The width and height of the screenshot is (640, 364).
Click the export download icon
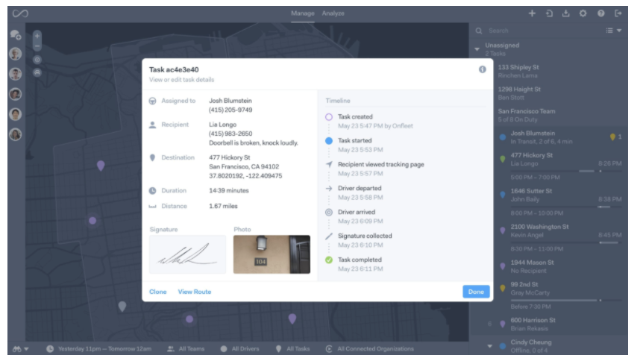click(x=565, y=13)
